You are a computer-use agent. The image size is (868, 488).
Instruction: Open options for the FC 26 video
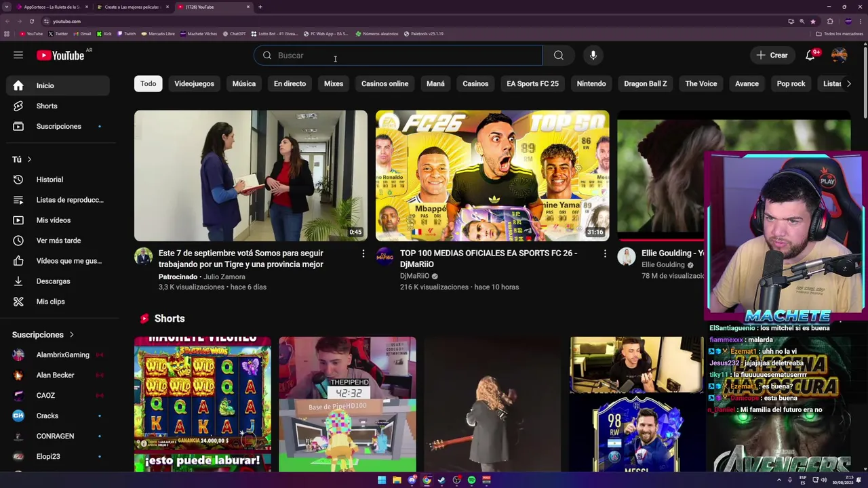click(x=605, y=253)
